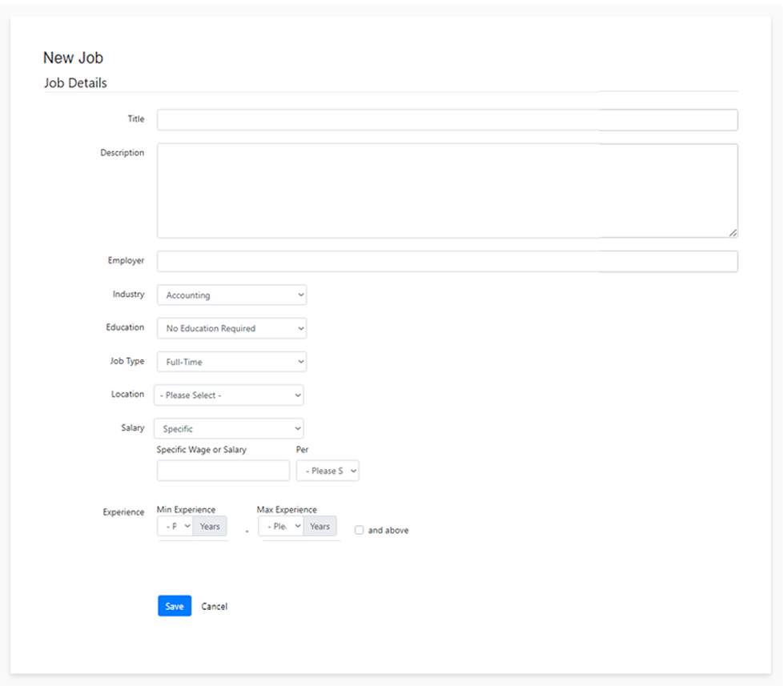This screenshot has height=686, width=784.
Task: Click the Years tag beside Min Experience
Action: tap(210, 527)
